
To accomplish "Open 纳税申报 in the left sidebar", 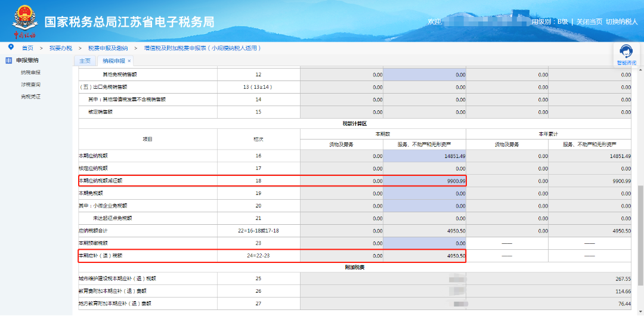I will coord(30,72).
